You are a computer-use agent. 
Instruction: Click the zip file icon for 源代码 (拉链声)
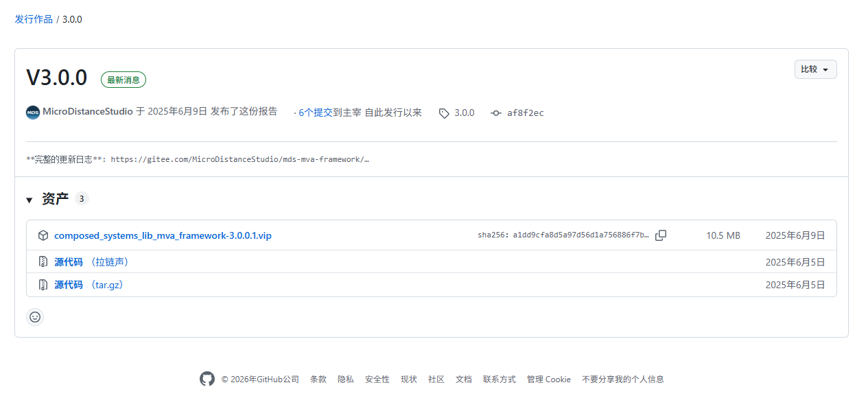(x=43, y=262)
